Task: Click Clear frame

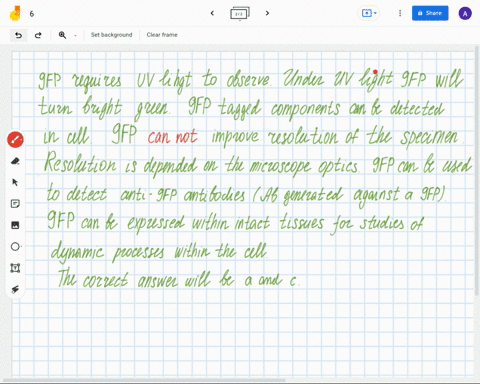Action: click(162, 35)
